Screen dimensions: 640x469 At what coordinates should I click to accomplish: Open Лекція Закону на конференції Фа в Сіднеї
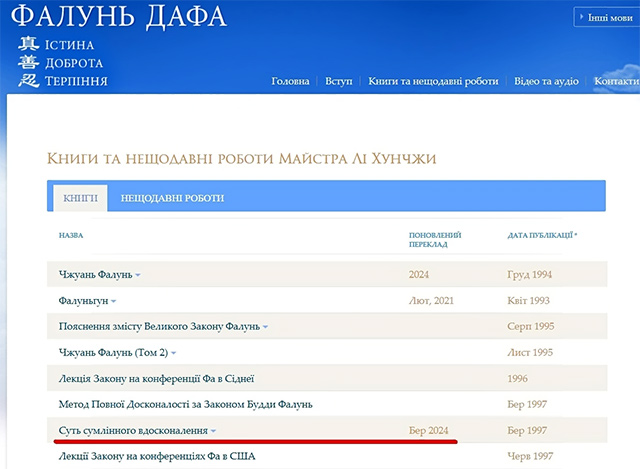(x=156, y=379)
